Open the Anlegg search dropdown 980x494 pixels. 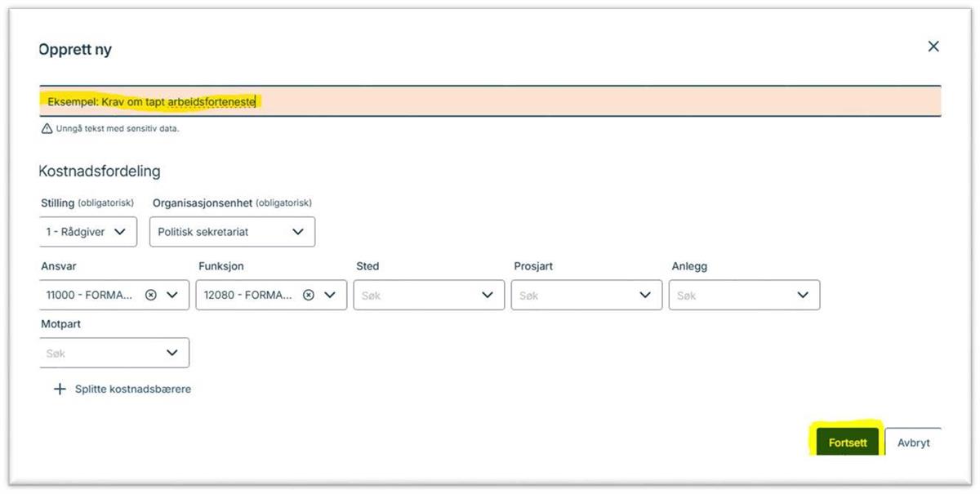803,296
